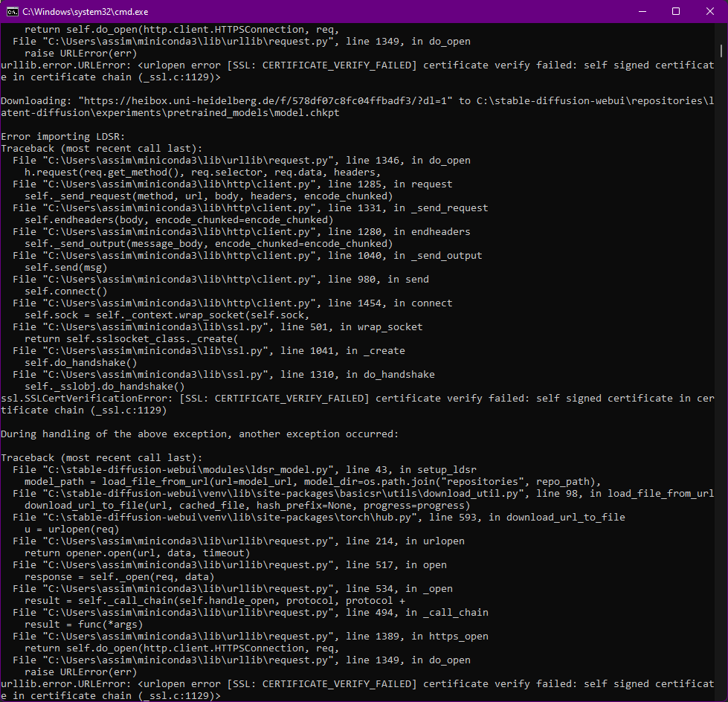Click the scrollbar up arrow
Viewport: 728px width, 702px height.
tap(722, 28)
